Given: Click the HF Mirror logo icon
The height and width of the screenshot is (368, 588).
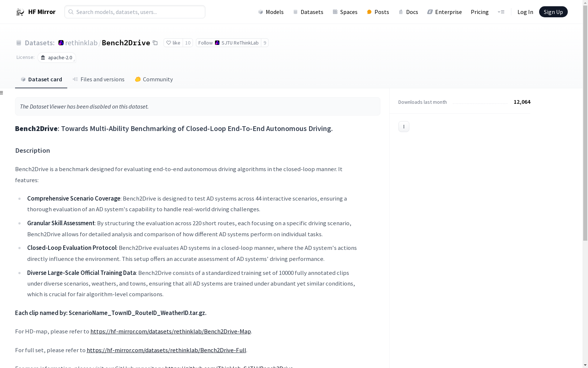Looking at the screenshot, I should [20, 12].
